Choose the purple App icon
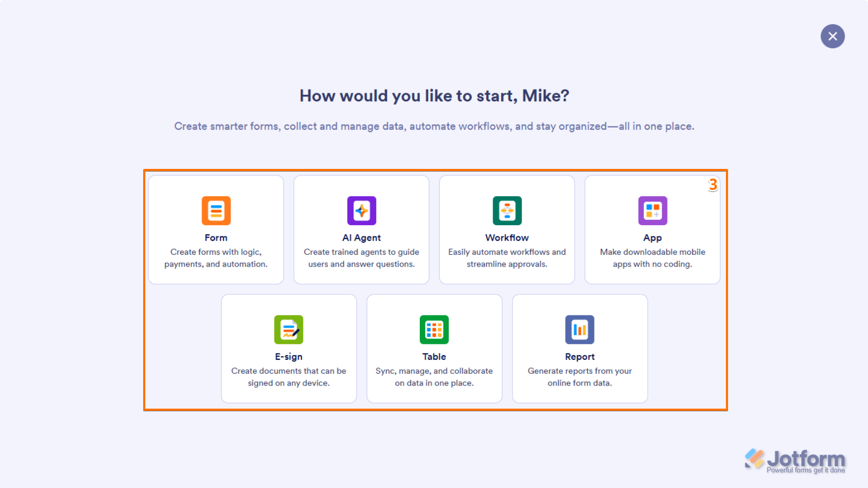This screenshot has height=488, width=868. click(x=652, y=211)
